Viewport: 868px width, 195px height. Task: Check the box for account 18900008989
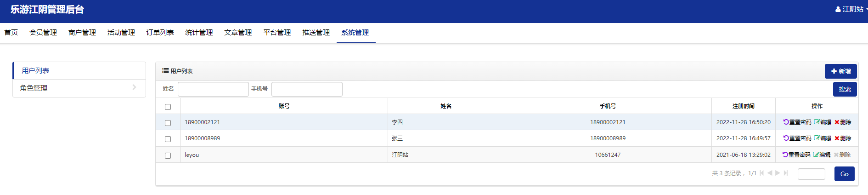[168, 139]
